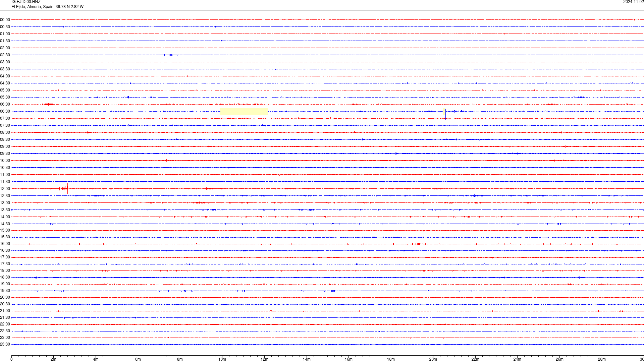Click the 14m tick on the time axis
The width and height of the screenshot is (644, 362).
(x=307, y=359)
